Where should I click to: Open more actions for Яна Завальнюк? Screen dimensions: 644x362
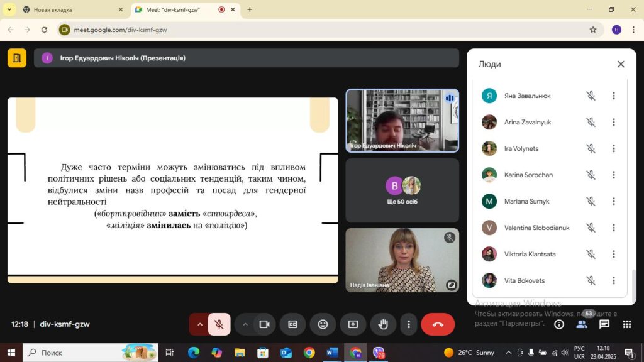click(614, 96)
